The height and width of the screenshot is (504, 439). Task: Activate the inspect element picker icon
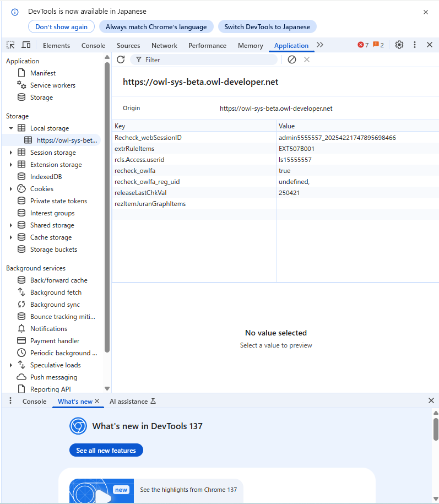(10, 45)
